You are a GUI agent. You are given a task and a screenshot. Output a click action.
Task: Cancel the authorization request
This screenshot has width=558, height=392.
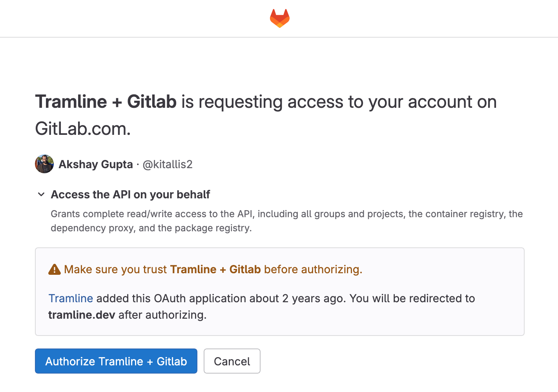coord(232,361)
